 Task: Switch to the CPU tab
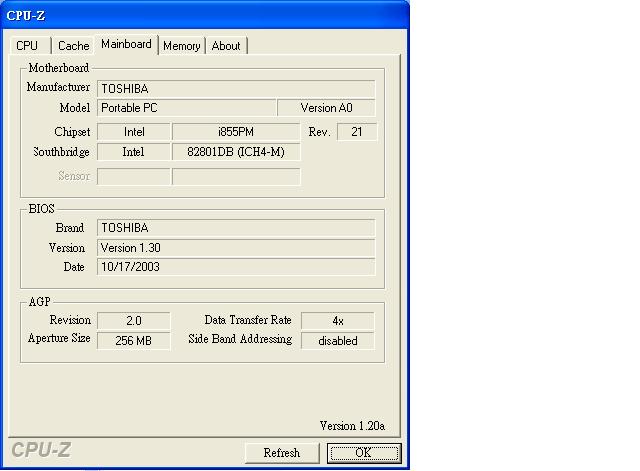[30, 46]
